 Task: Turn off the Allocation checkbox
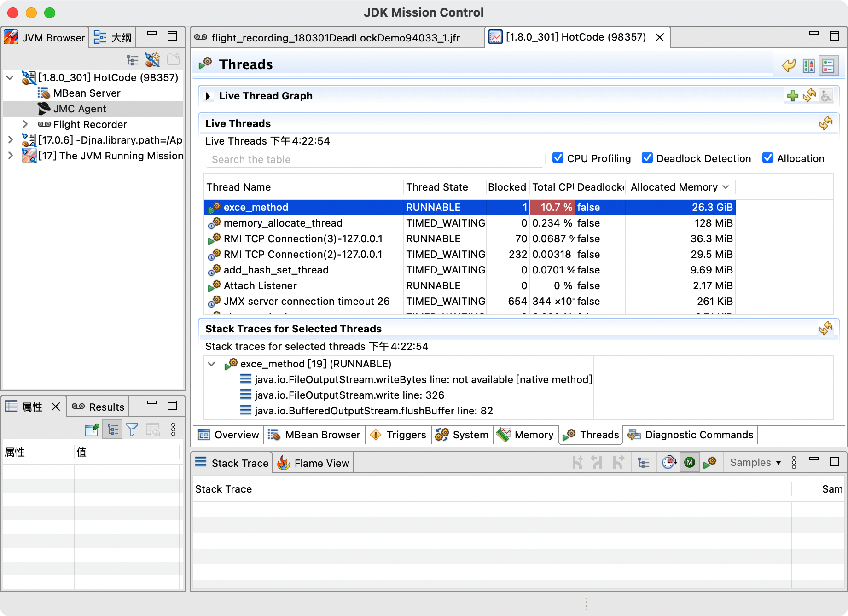coord(768,158)
